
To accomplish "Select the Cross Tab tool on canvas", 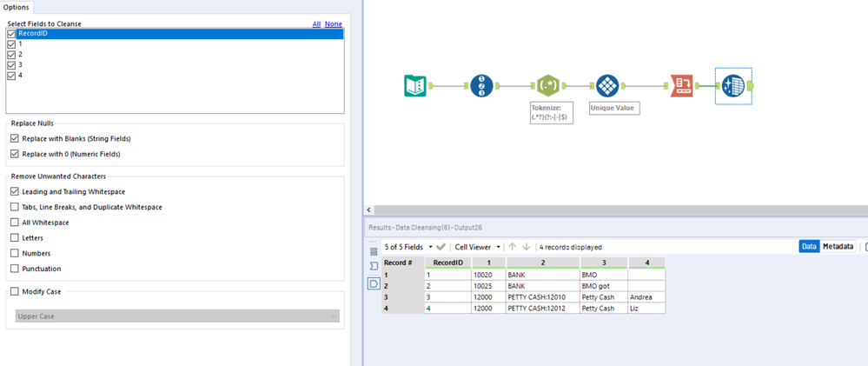I will click(x=682, y=86).
